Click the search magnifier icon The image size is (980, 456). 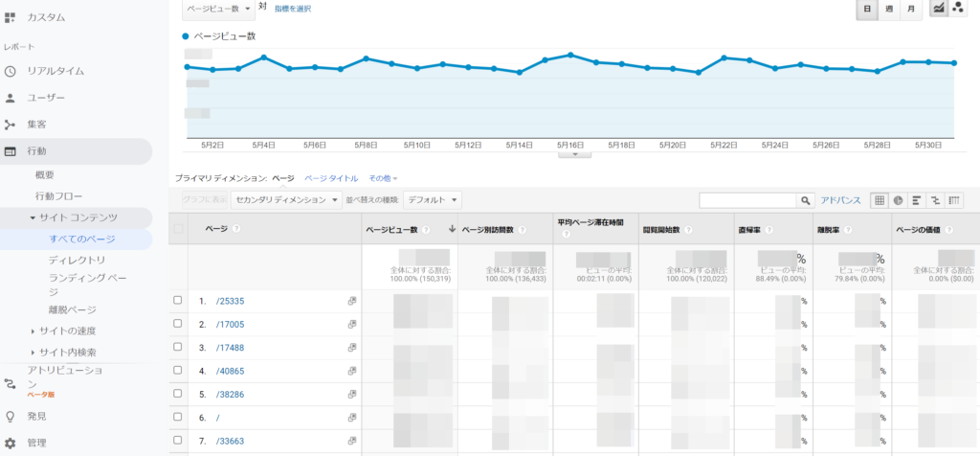806,200
